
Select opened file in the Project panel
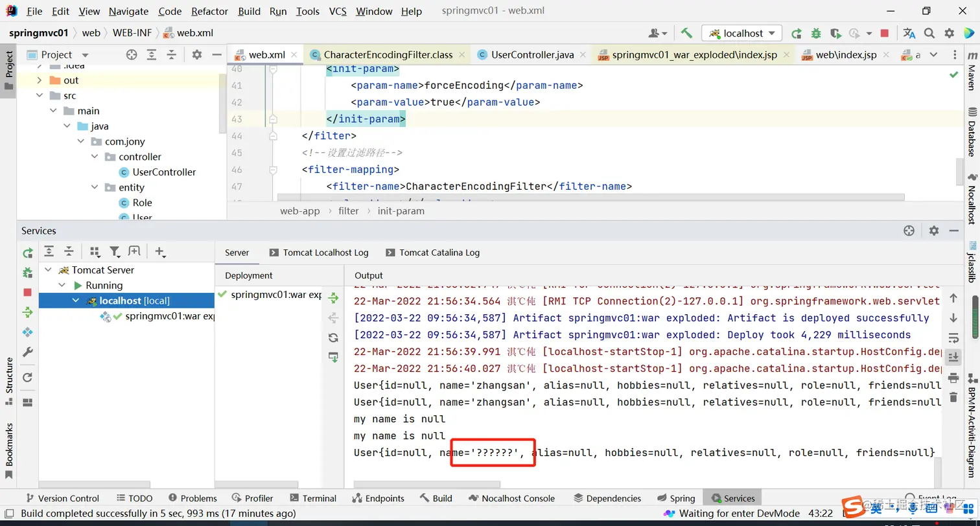(132, 55)
